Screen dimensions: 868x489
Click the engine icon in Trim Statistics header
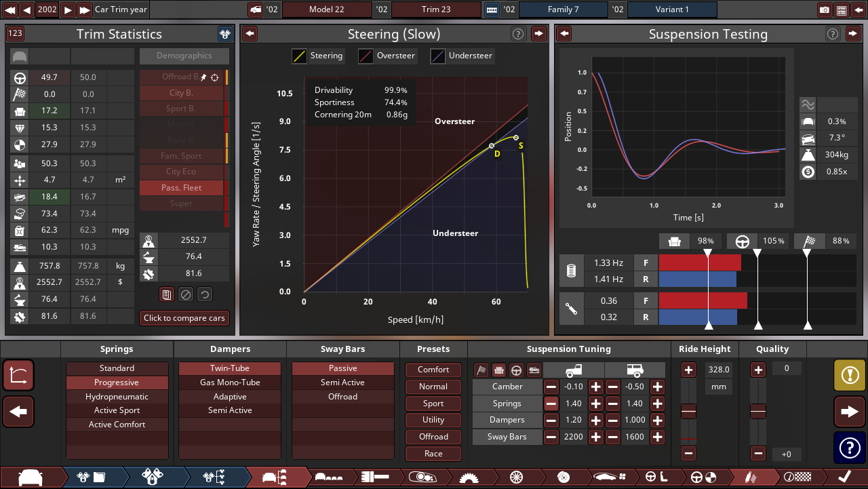225,34
